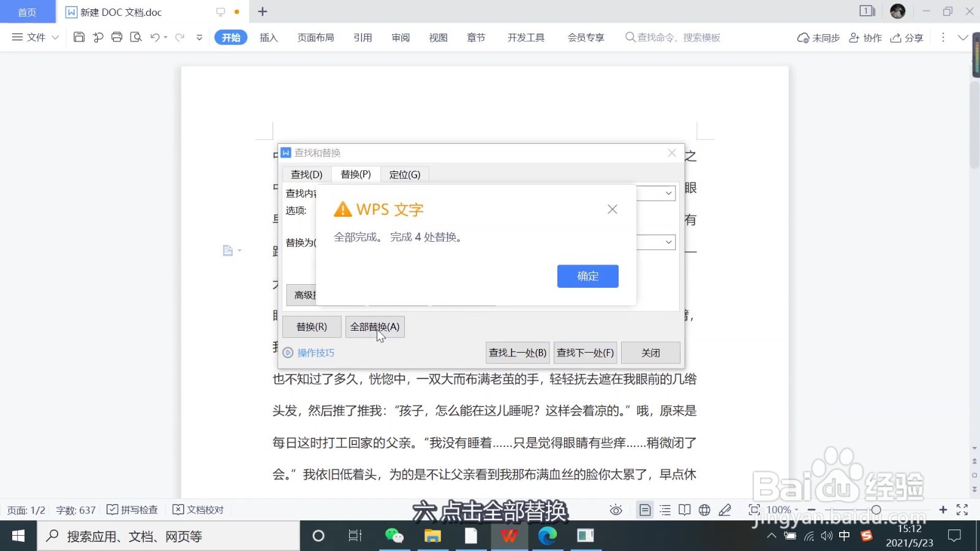Viewport: 980px width, 551px height.
Task: Switch to the 审阅 tab
Action: click(x=401, y=37)
